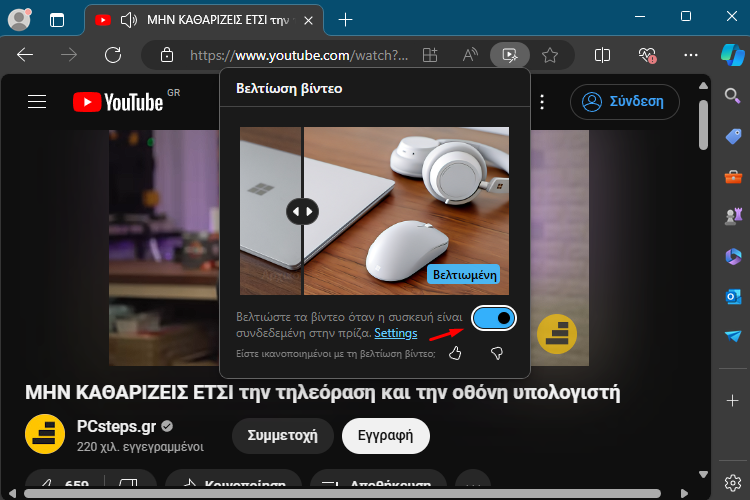Open a new tab with plus button
The width and height of the screenshot is (750, 500).
click(x=345, y=20)
